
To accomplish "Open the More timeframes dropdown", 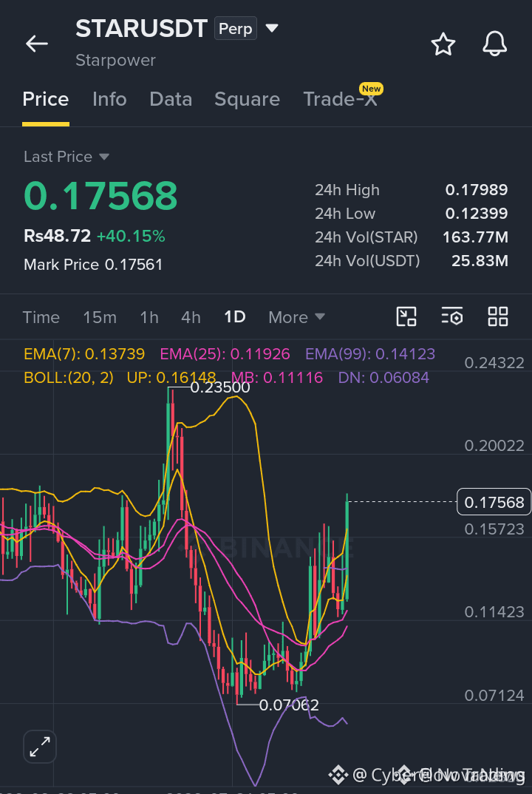I will (x=296, y=317).
